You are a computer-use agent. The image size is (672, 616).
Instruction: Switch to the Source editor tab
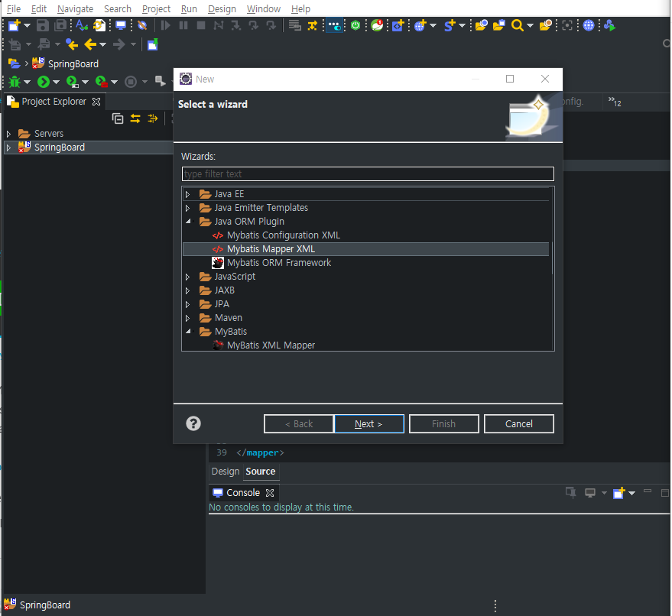[261, 472]
